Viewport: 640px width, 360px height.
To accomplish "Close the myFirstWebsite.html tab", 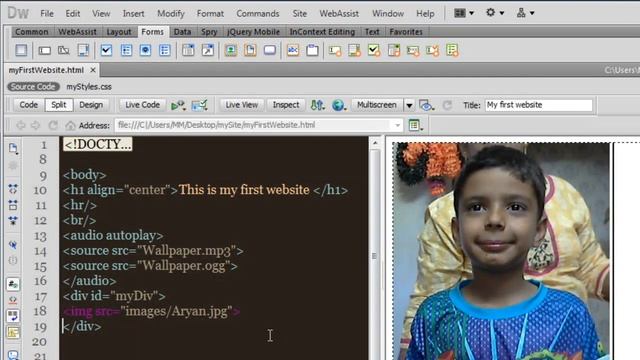I will (x=93, y=70).
